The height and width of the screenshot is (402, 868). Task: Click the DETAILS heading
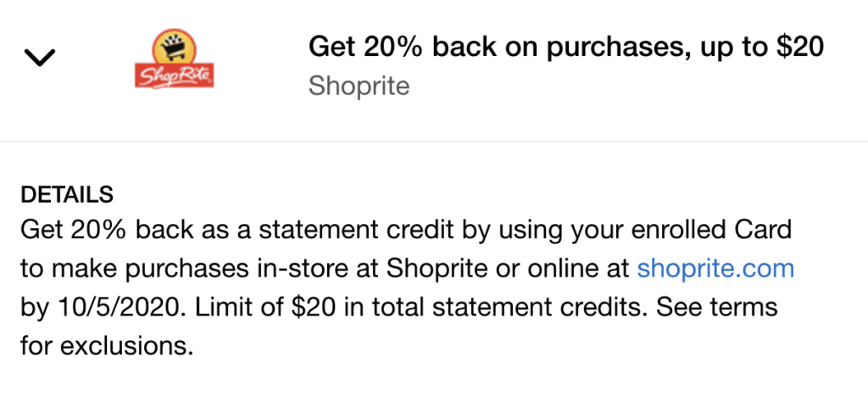[66, 194]
